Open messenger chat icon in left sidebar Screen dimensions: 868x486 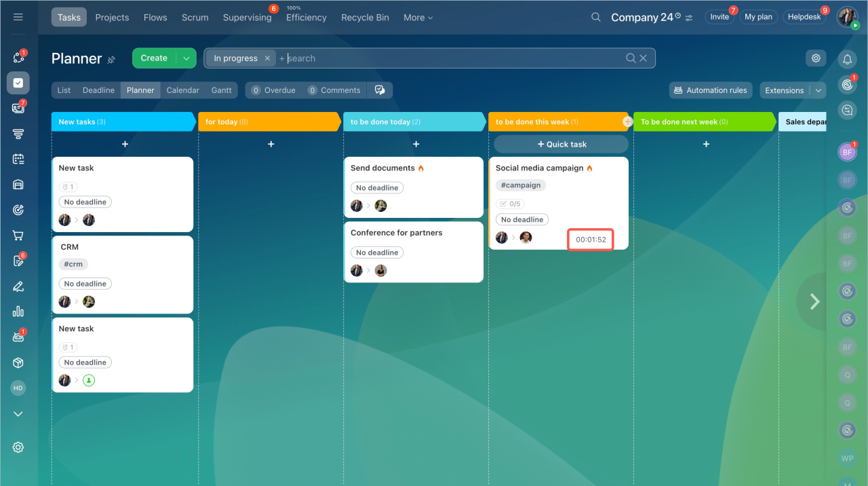[18, 108]
